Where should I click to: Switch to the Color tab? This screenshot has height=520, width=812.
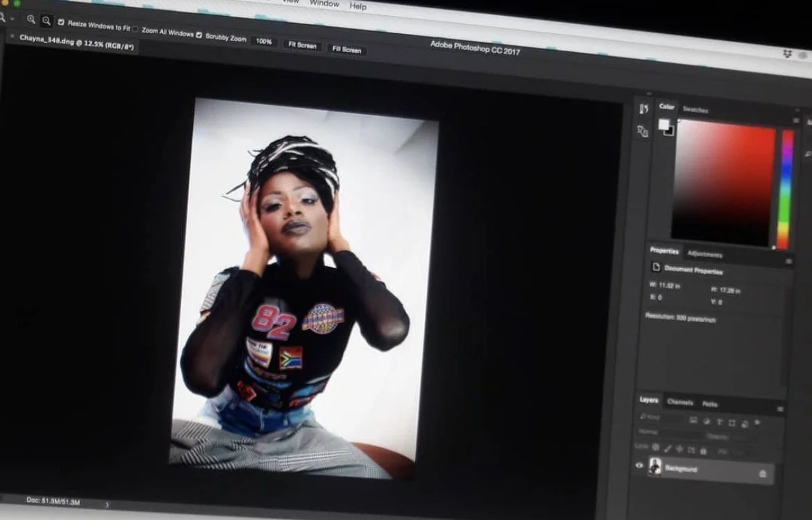pyautogui.click(x=666, y=107)
